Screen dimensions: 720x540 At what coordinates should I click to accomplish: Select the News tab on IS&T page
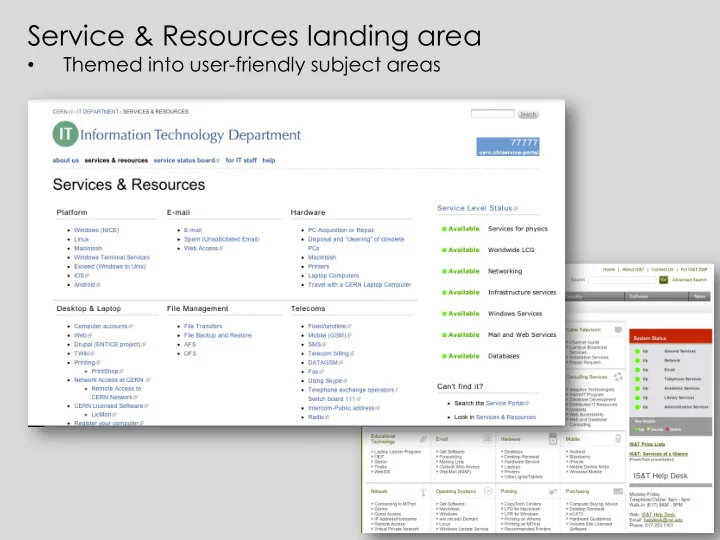point(699,297)
